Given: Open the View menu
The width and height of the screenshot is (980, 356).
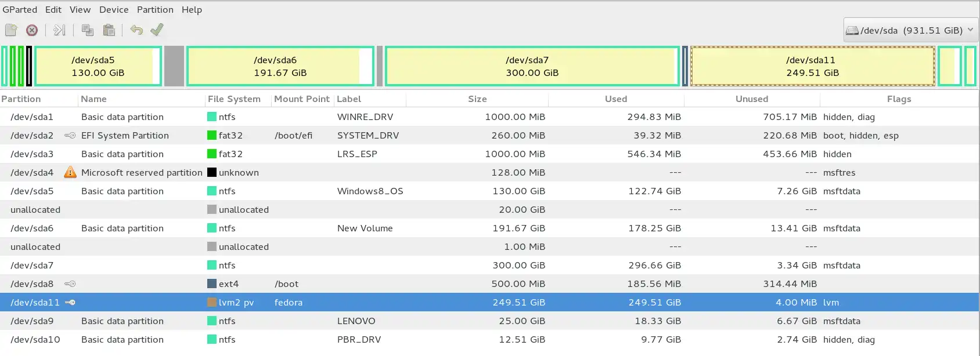Looking at the screenshot, I should point(80,10).
